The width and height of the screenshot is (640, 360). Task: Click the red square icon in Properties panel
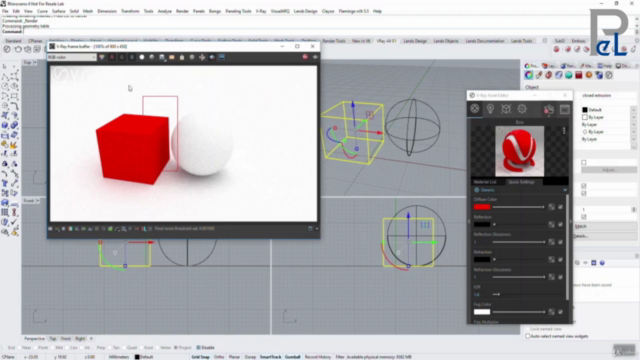tap(579, 75)
